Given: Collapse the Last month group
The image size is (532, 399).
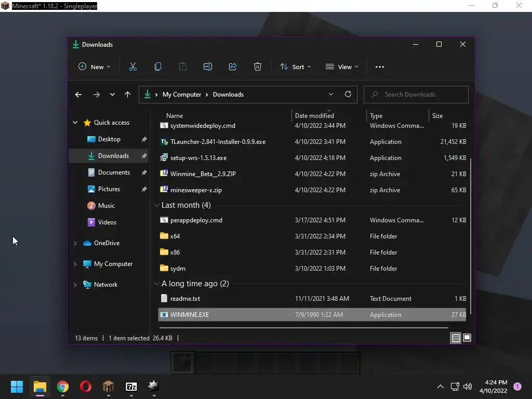Looking at the screenshot, I should tap(156, 205).
